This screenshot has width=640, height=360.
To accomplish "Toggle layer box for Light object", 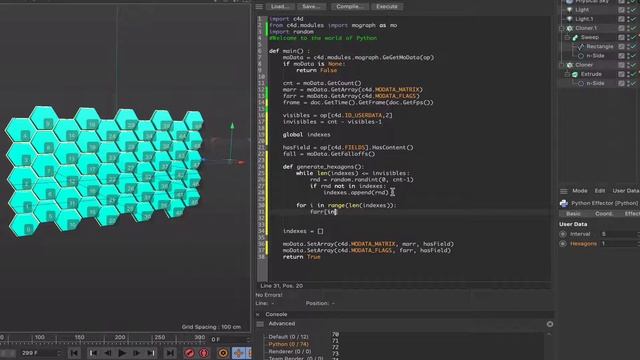I will [x=621, y=10].
